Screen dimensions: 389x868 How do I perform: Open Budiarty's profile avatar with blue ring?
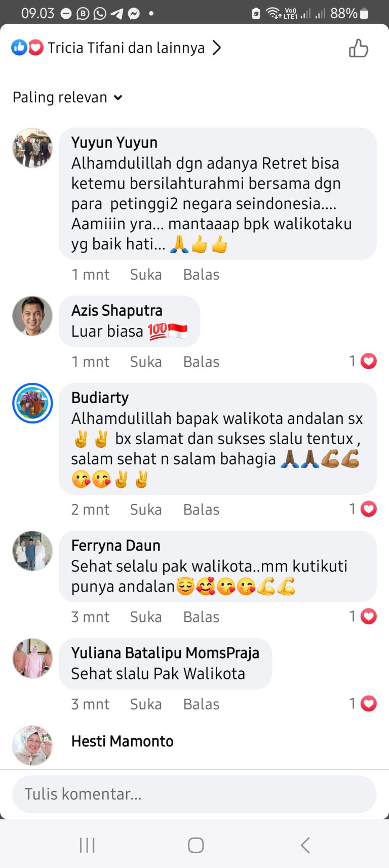(32, 403)
